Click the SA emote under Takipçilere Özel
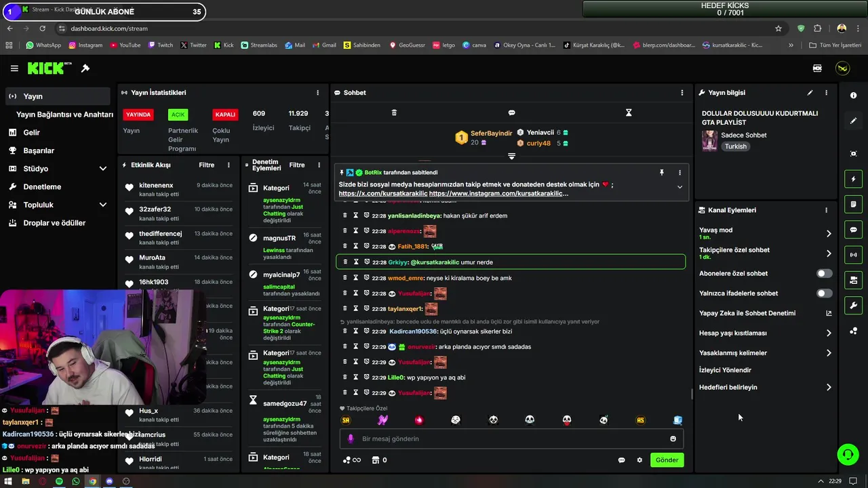 tap(346, 420)
